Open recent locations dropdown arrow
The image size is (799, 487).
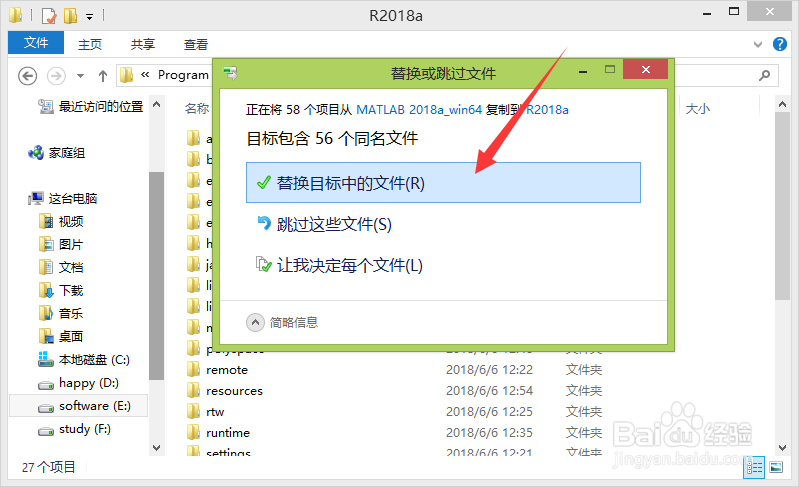pos(81,76)
